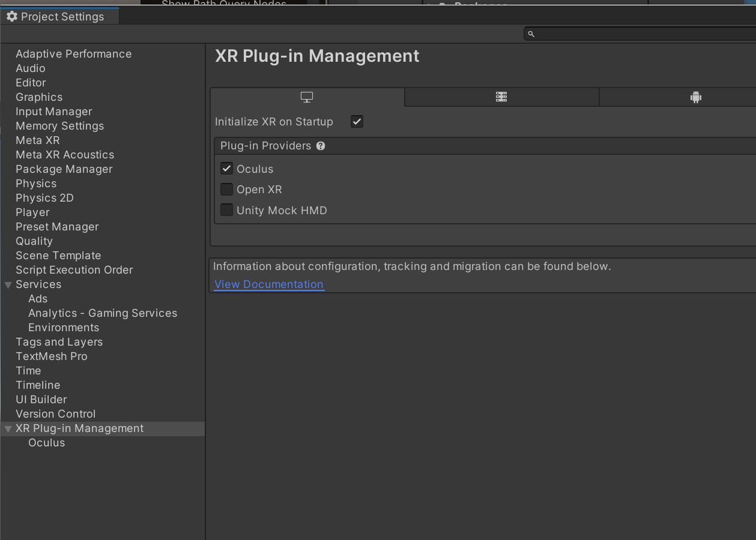The width and height of the screenshot is (756, 540).
Task: Open UI Builder settings
Action: pyautogui.click(x=41, y=400)
